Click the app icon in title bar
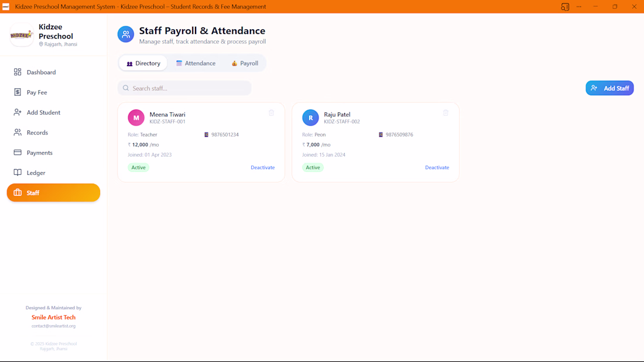Image resolution: width=644 pixels, height=362 pixels. [6, 6]
